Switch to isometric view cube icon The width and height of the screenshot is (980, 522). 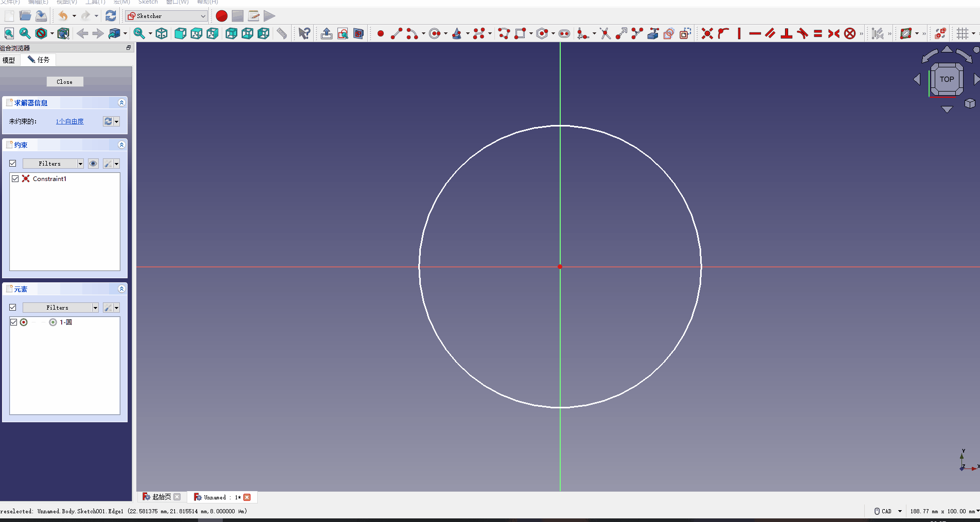162,34
